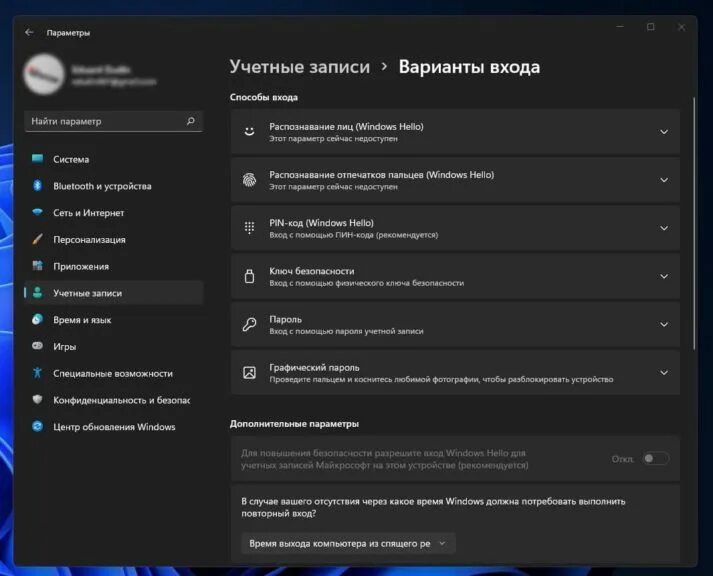Click the Bluetooth icon in the sidebar
This screenshot has height=576, width=713.
tap(38, 185)
